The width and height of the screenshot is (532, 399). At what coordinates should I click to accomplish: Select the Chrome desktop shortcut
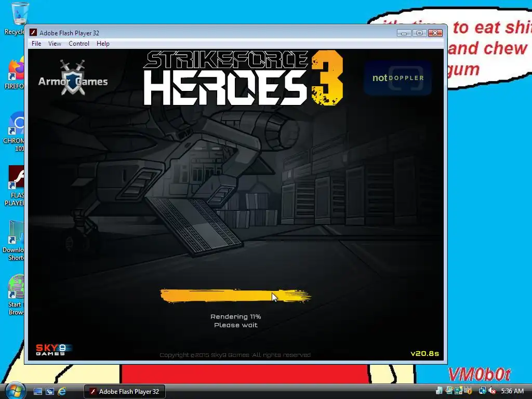point(14,131)
